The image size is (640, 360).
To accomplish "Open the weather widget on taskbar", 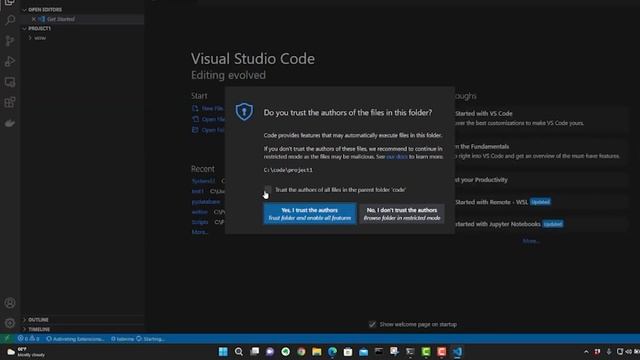I will [x=25, y=352].
